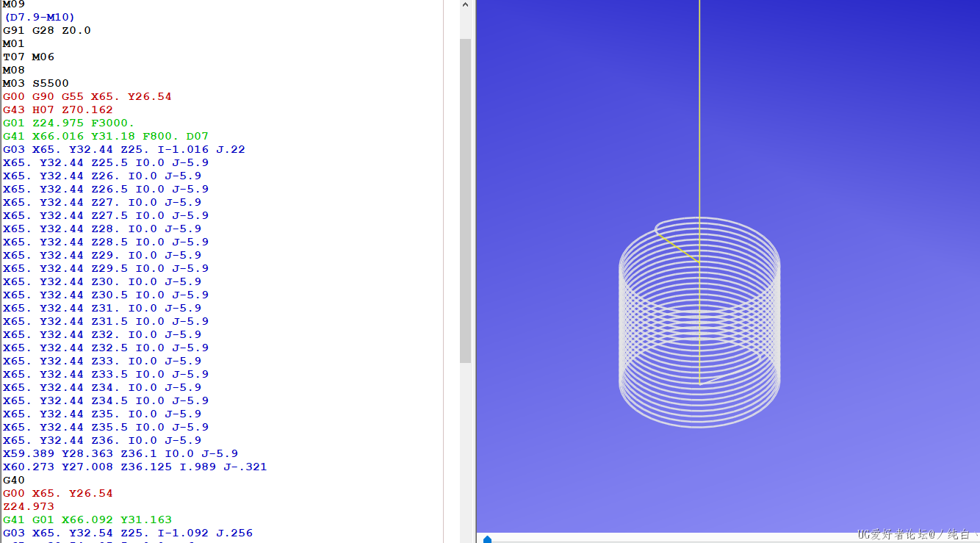This screenshot has width=980, height=543.
Task: Click the arc line with Z33.5
Action: 106,374
